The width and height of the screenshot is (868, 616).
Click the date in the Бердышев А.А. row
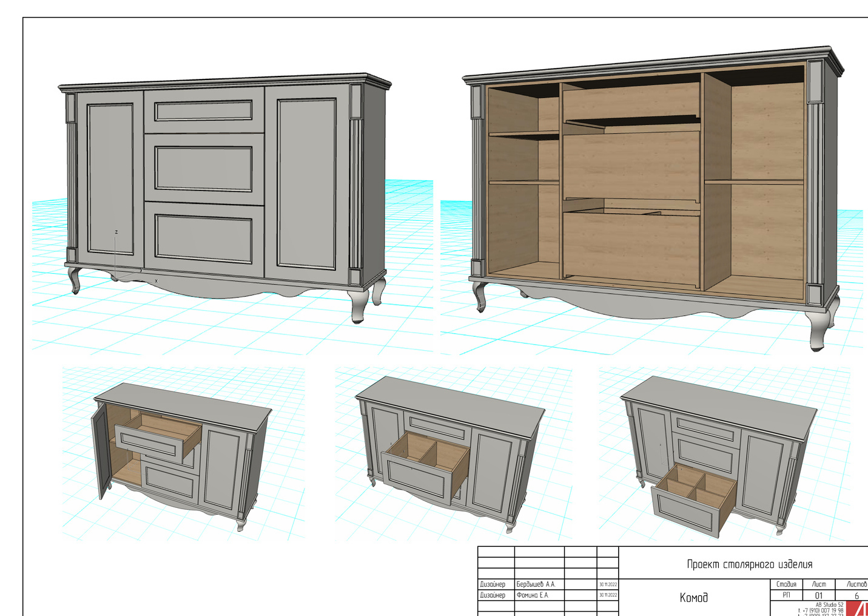pos(608,584)
